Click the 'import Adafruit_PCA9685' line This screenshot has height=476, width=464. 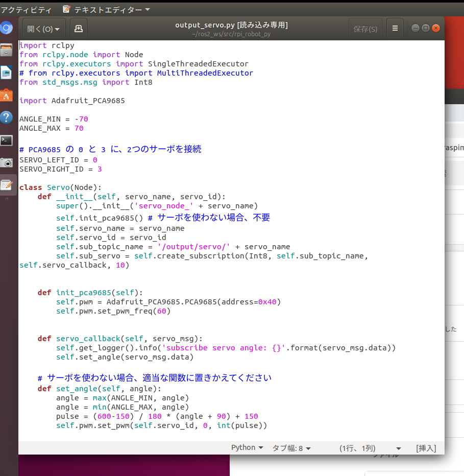pos(72,101)
